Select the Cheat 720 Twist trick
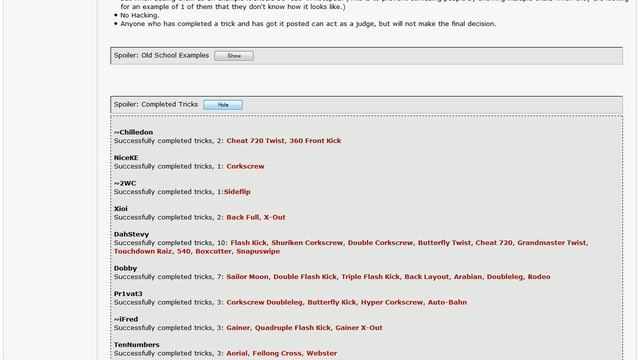Image resolution: width=640 pixels, height=360 pixels. pyautogui.click(x=256, y=141)
